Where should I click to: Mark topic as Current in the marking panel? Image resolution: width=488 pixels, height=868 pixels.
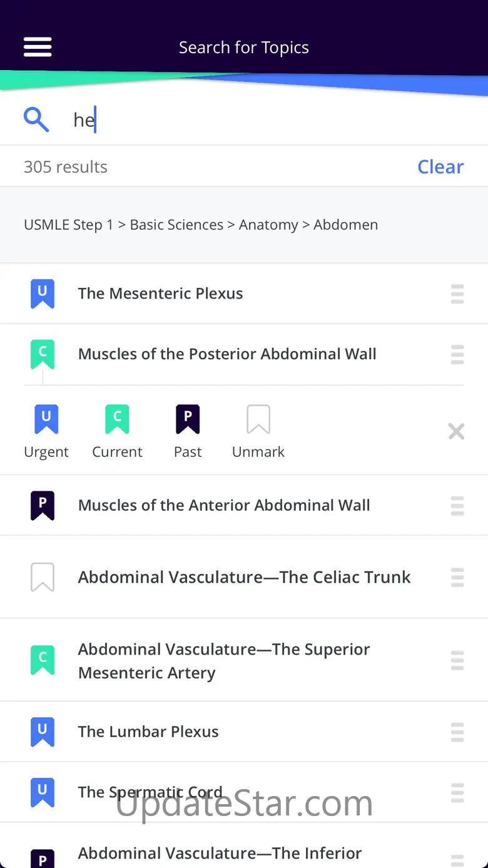click(117, 431)
